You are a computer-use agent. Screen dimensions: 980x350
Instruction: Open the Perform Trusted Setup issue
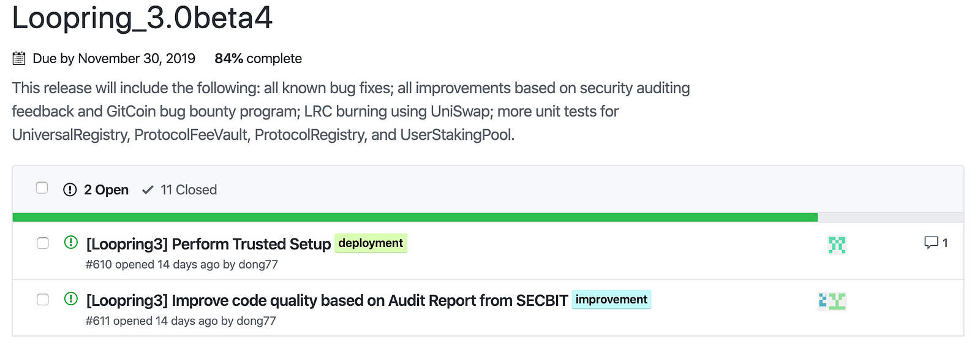tap(208, 244)
